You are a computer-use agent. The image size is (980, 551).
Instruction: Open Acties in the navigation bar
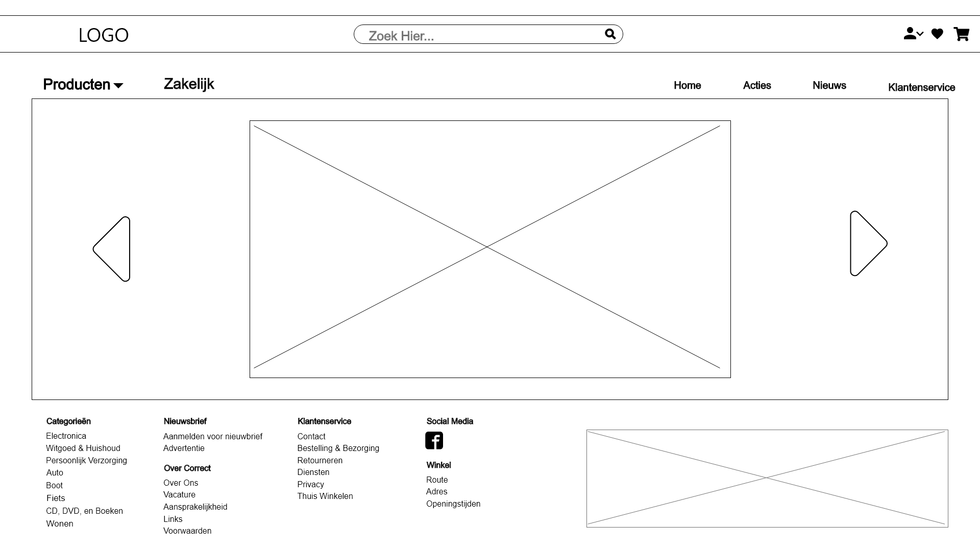(756, 86)
